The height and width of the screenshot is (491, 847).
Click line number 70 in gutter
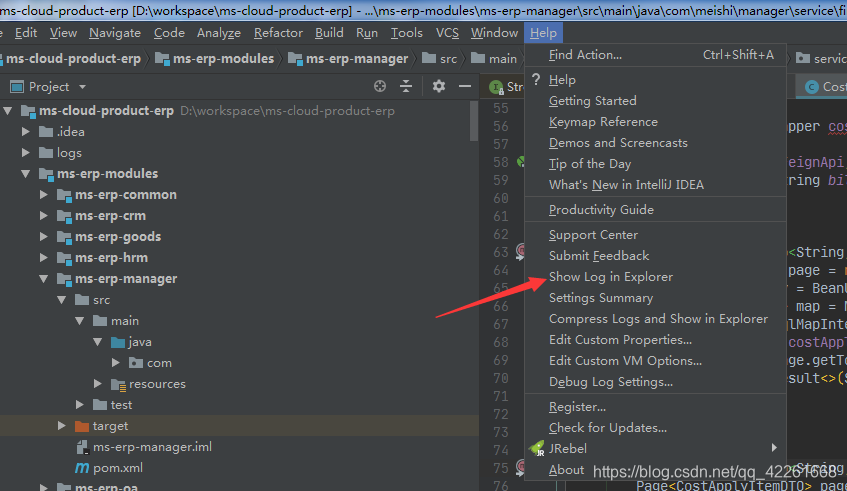coord(501,378)
